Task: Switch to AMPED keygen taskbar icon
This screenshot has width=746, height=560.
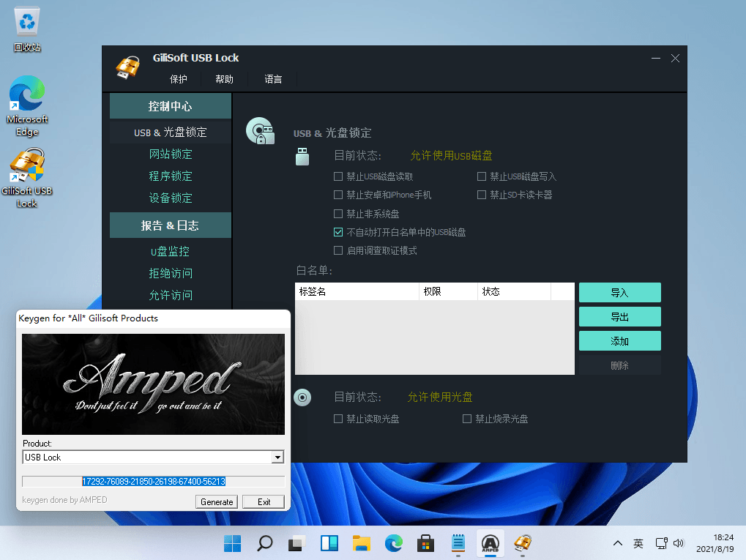Action: tap(490, 543)
